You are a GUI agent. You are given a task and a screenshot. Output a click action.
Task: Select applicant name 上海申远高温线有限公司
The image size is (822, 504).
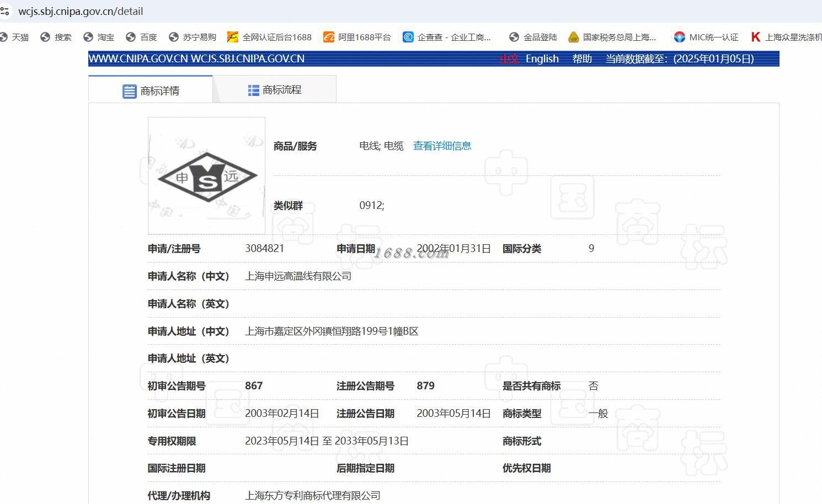(x=298, y=276)
